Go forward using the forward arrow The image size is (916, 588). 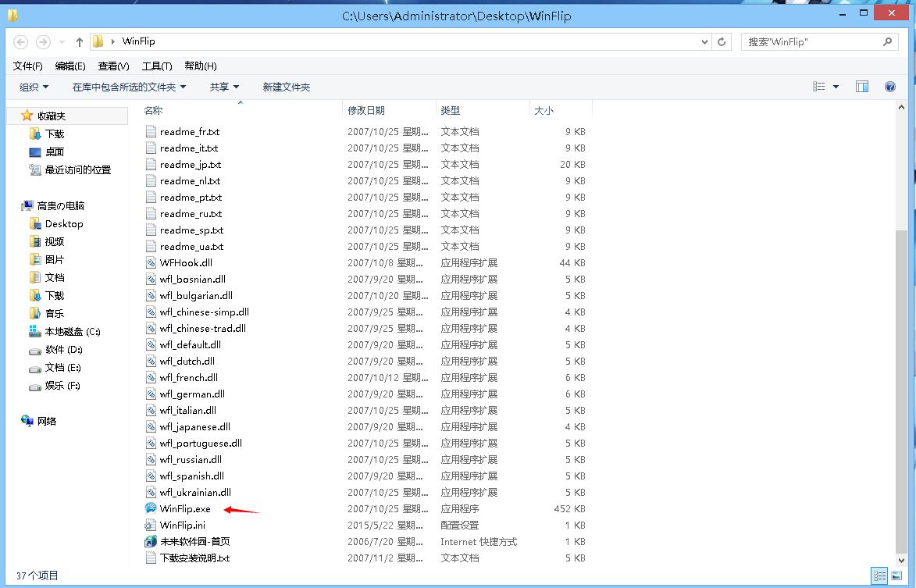pyautogui.click(x=43, y=42)
